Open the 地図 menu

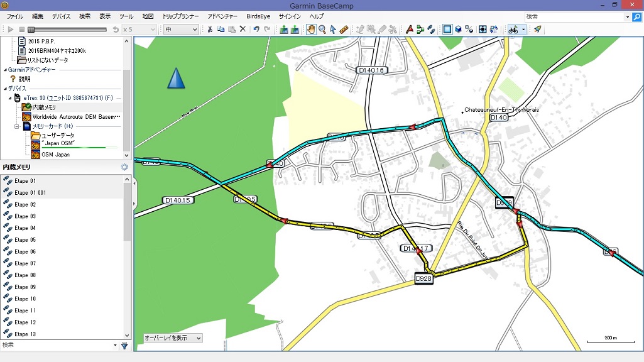(148, 16)
